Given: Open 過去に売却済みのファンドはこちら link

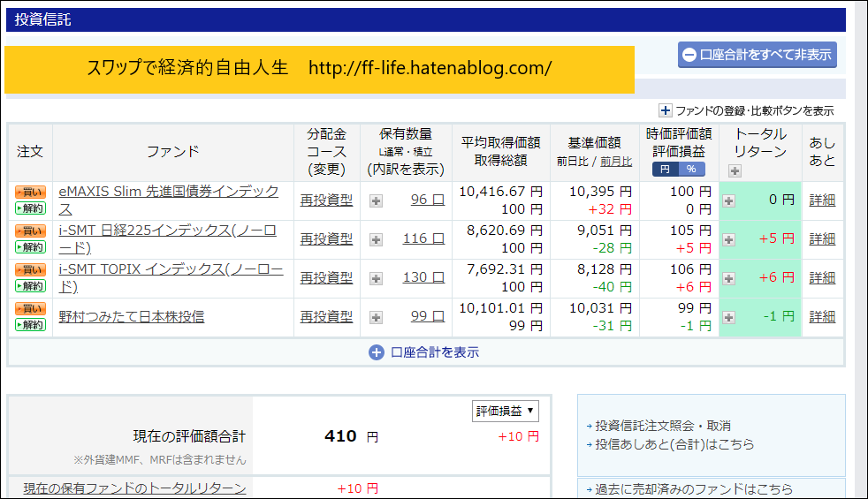Looking at the screenshot, I should pos(694,489).
